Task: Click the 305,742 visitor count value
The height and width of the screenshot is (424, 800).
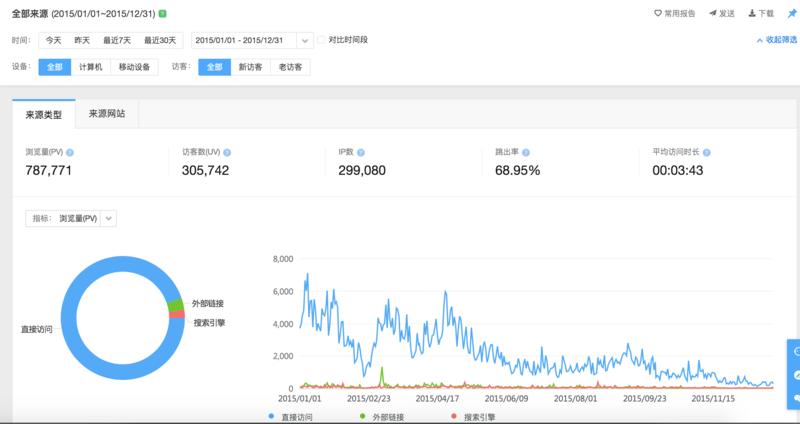Action: point(205,170)
